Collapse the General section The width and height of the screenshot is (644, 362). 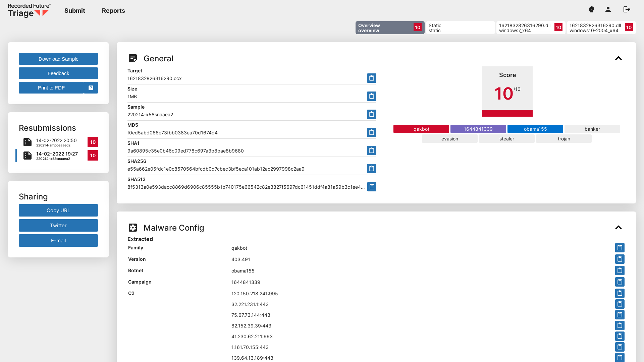tap(619, 58)
